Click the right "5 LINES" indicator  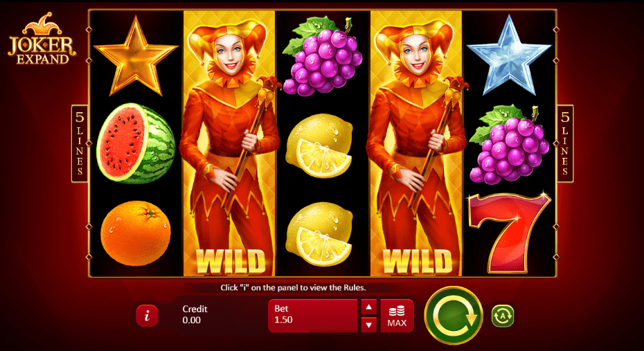click(x=565, y=143)
